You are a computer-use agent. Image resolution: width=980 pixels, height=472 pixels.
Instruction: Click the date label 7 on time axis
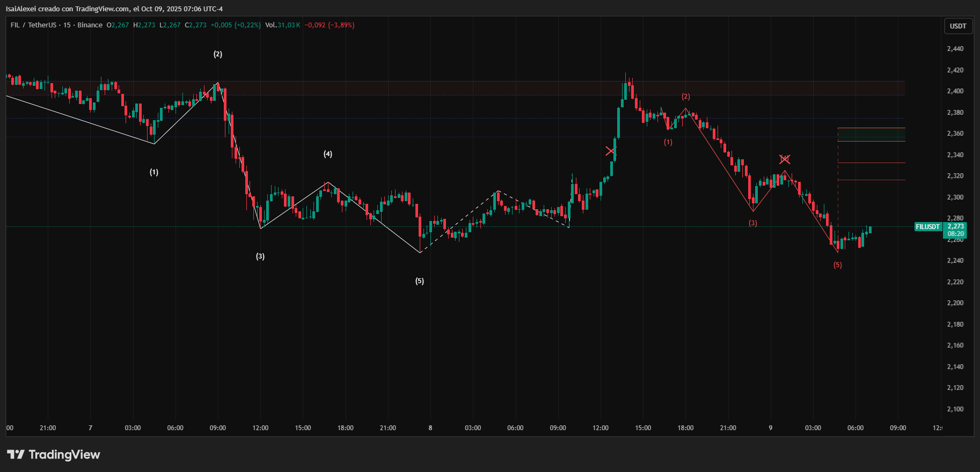tap(90, 428)
